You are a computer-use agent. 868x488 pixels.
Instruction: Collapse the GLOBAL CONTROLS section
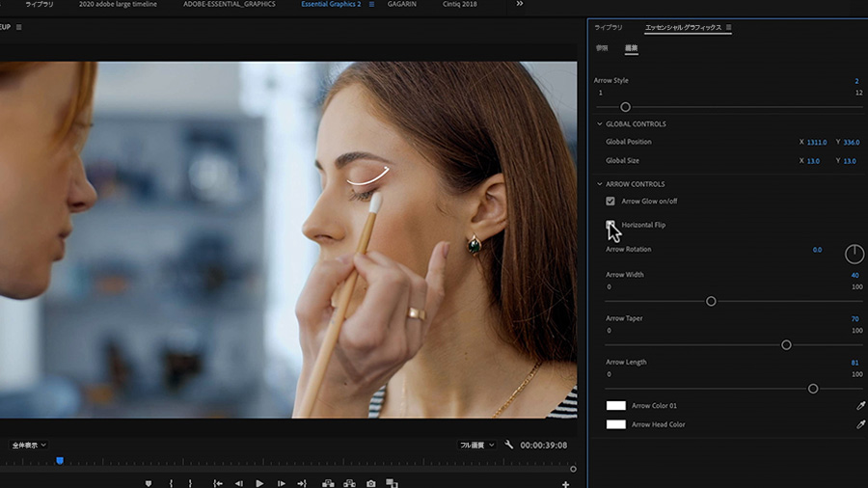tap(599, 124)
